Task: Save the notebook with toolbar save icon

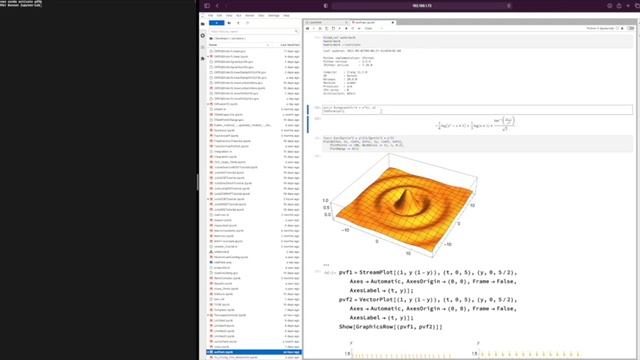Action: (307, 29)
